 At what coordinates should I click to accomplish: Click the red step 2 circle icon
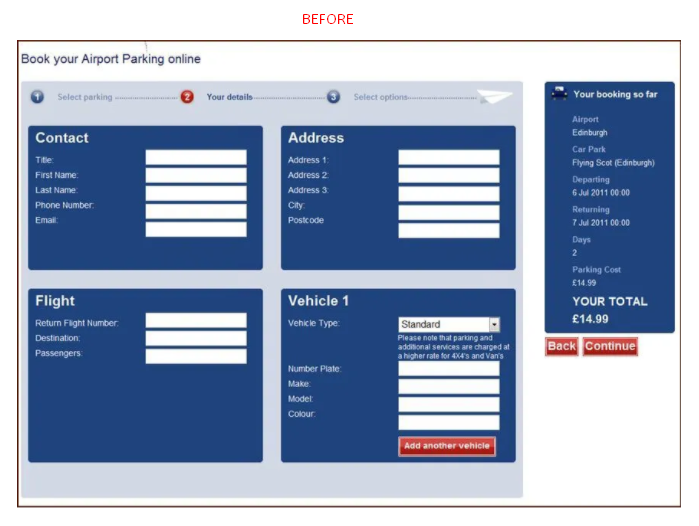click(x=187, y=97)
